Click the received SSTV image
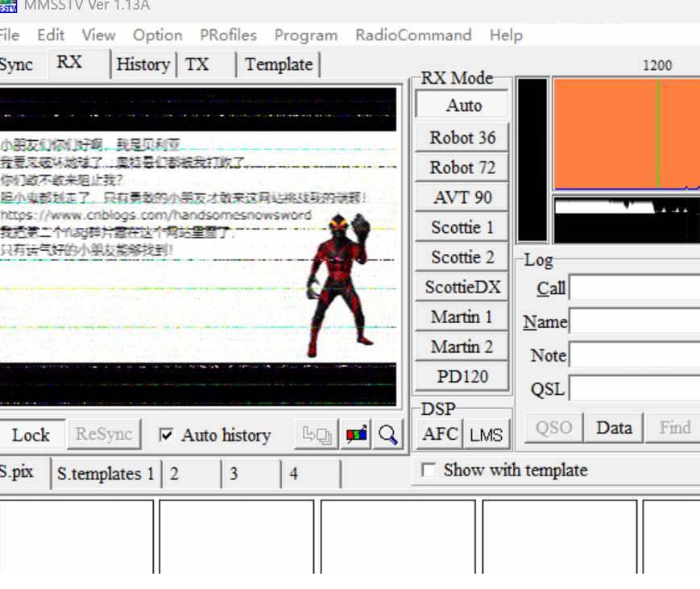This screenshot has height=589, width=700. (x=198, y=247)
